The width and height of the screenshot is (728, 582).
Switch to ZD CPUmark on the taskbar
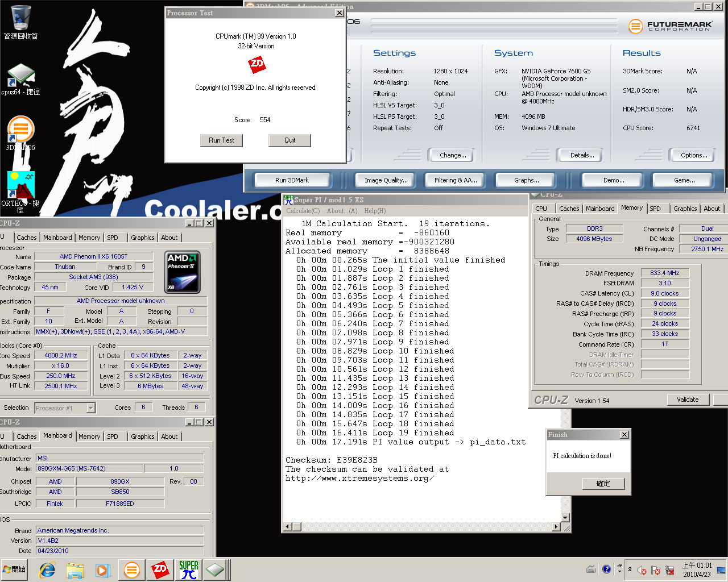click(x=160, y=569)
